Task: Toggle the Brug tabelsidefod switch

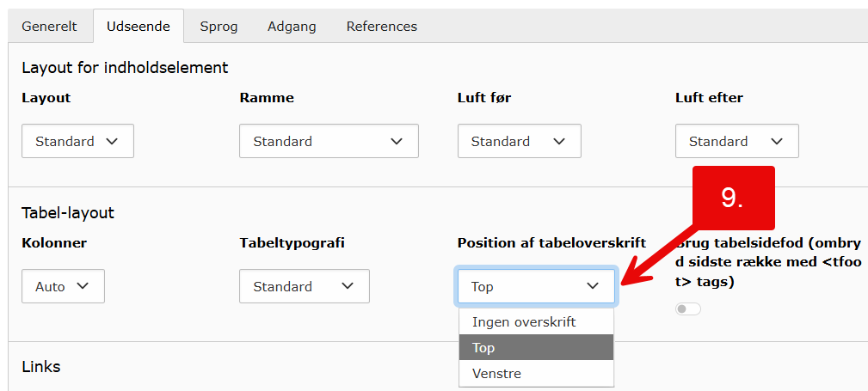Action: point(688,309)
